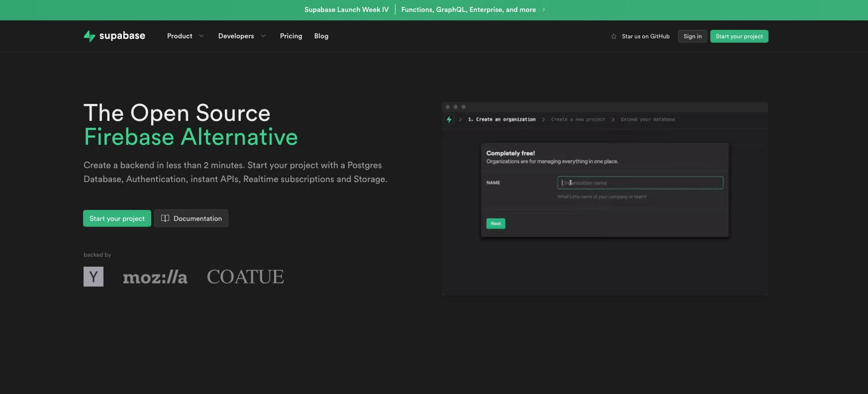
Task: Click the hero Start your project button
Action: click(117, 218)
